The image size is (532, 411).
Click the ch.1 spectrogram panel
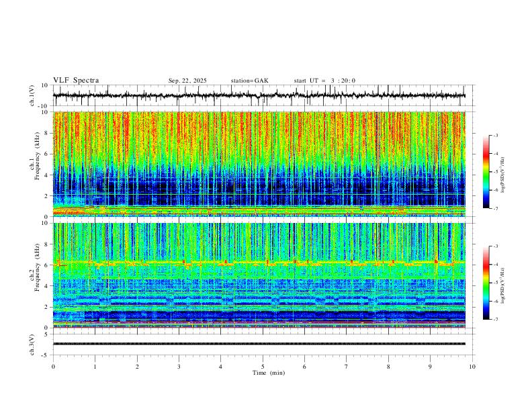tap(259, 164)
